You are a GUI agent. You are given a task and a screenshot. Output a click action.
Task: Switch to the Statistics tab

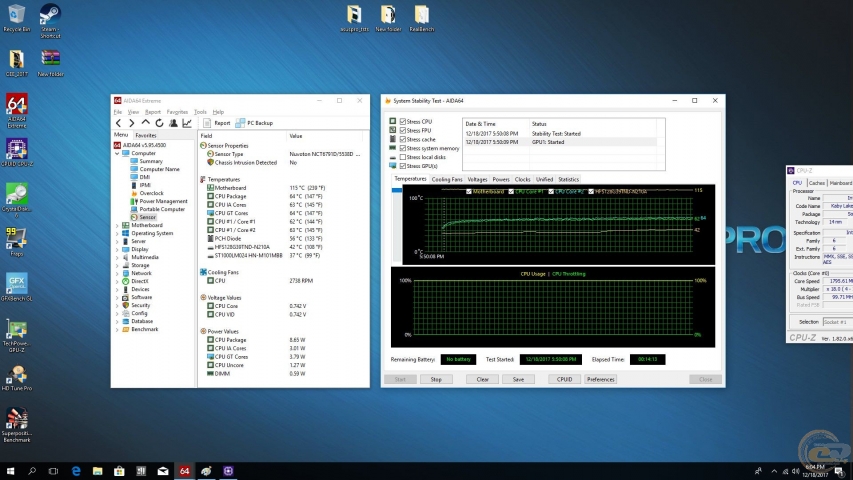[568, 179]
